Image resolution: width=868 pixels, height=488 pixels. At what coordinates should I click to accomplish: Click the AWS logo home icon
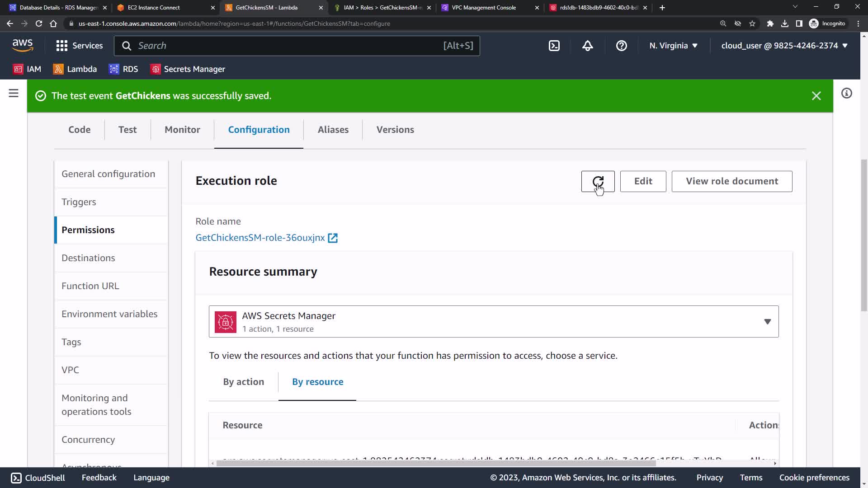tap(23, 46)
